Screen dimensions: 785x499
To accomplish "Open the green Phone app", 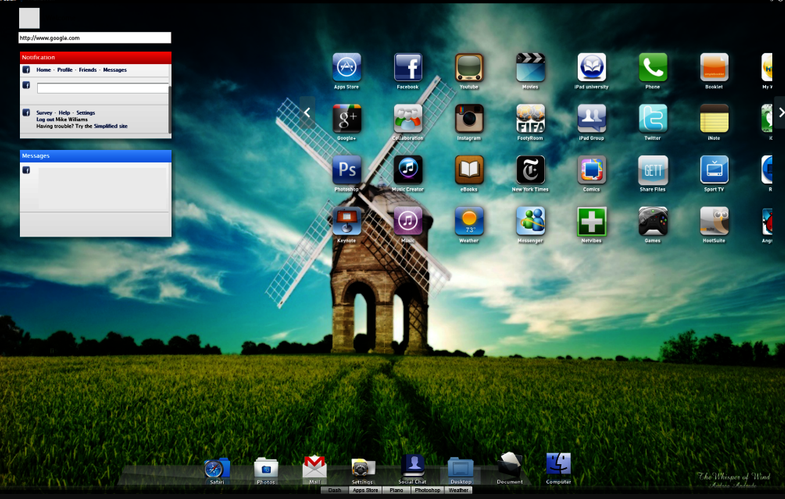I will coord(653,67).
